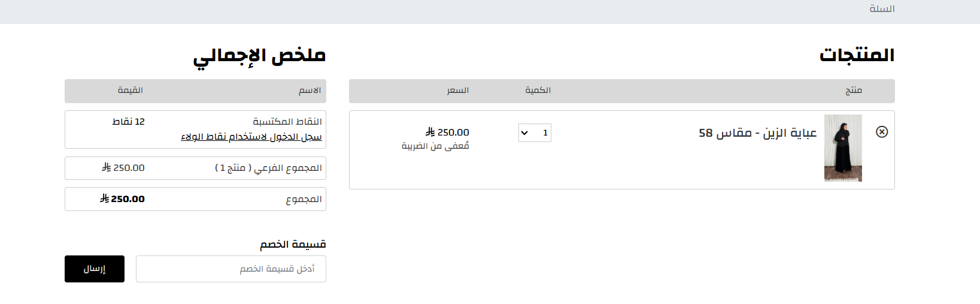This screenshot has width=980, height=304.
Task: Click the مُعفى من الضريبة tax label
Action: pyautogui.click(x=435, y=146)
